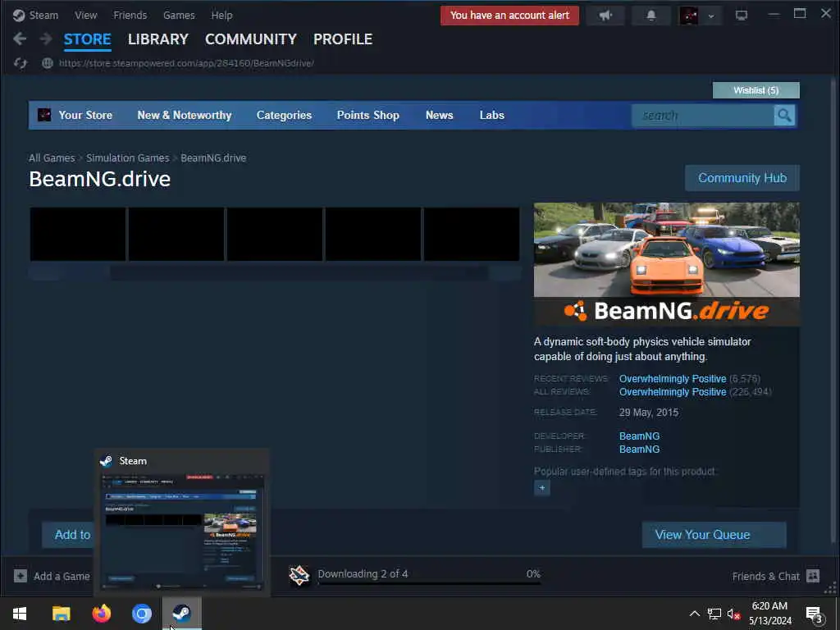Open the Windows notification center
The height and width of the screenshot is (630, 840).
(815, 614)
